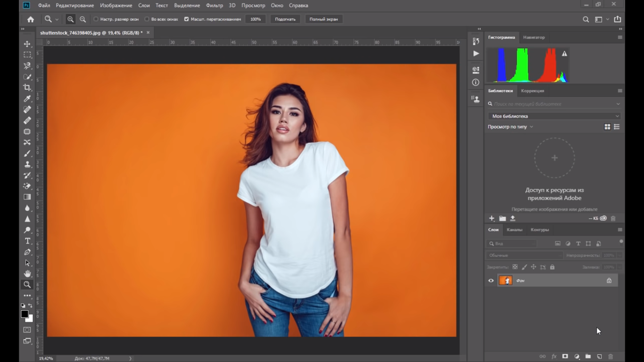644x362 pixels.
Task: Open the 'Моя библиотека' dropdown
Action: pyautogui.click(x=554, y=116)
